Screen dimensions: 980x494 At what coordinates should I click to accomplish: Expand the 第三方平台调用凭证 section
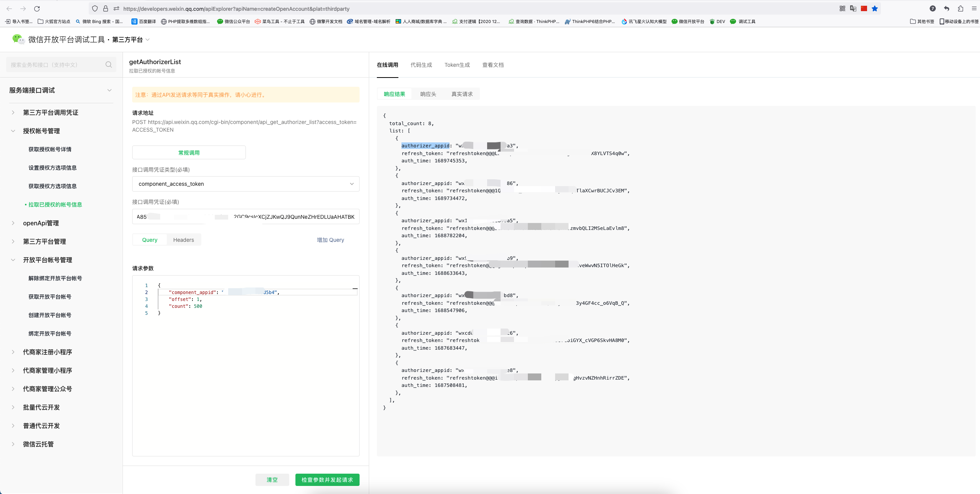click(50, 112)
